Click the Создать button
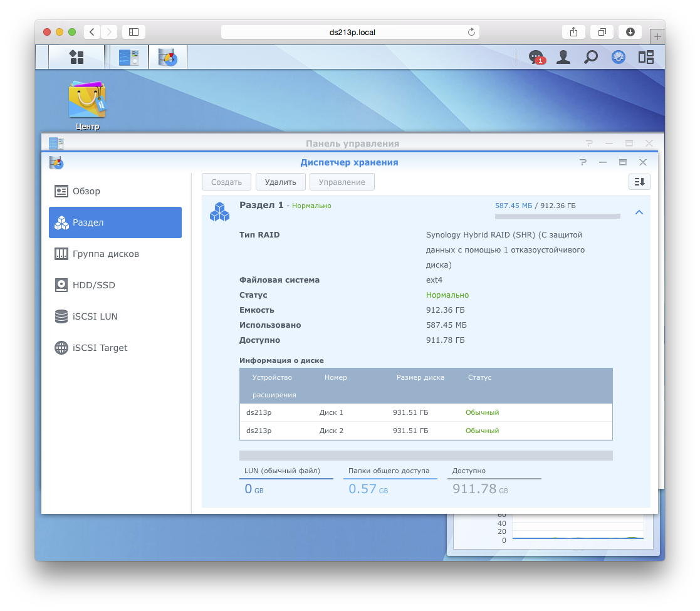 (x=226, y=182)
